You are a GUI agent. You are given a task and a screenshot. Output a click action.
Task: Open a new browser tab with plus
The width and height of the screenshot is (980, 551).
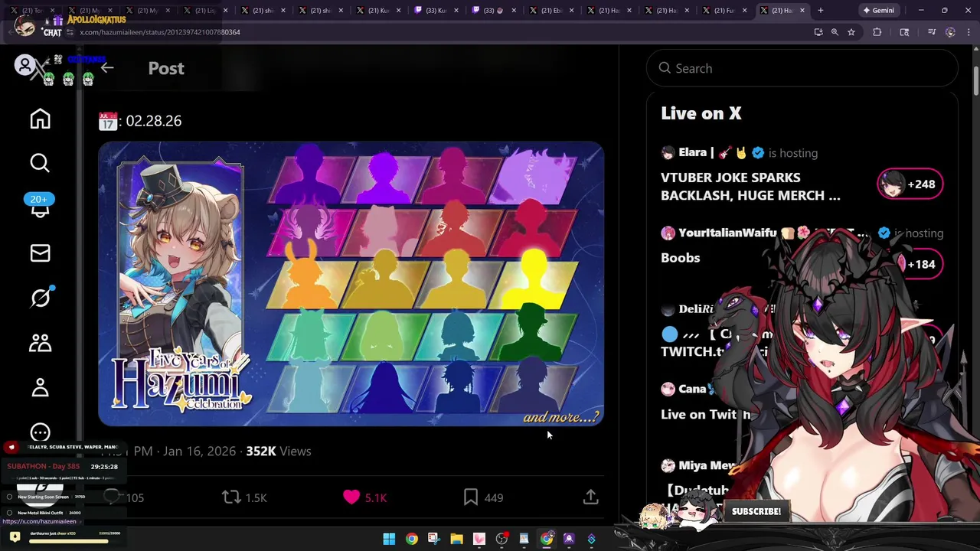pos(820,11)
